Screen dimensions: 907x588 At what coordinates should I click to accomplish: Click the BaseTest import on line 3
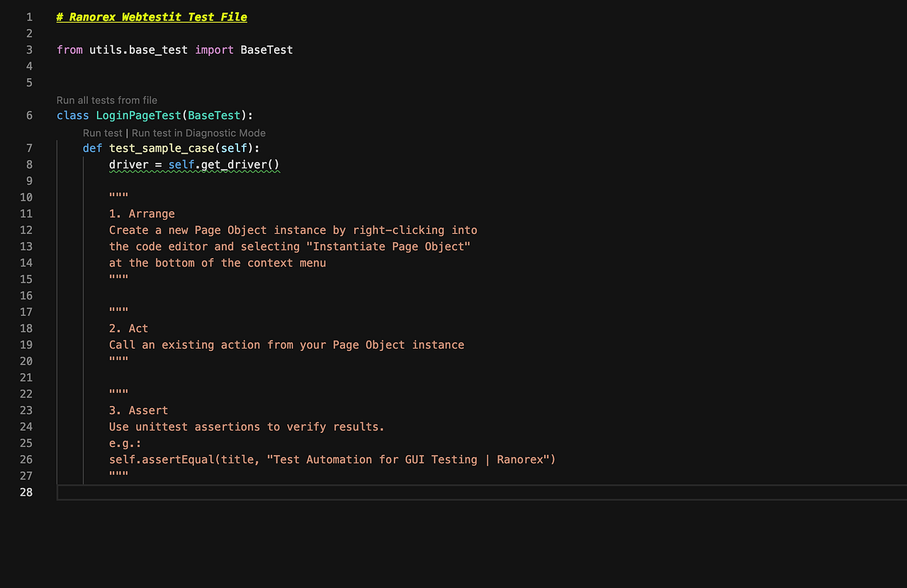click(x=266, y=50)
